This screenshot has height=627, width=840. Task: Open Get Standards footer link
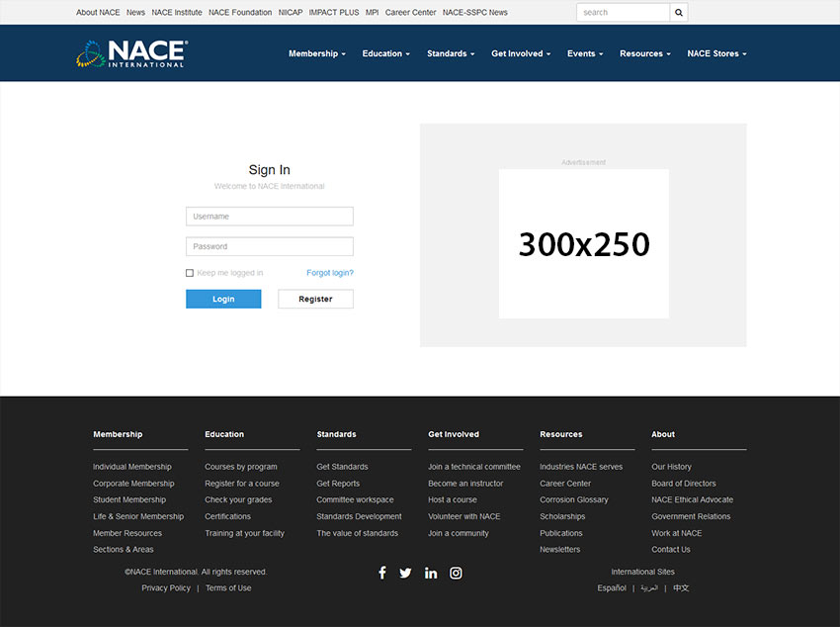tap(342, 467)
